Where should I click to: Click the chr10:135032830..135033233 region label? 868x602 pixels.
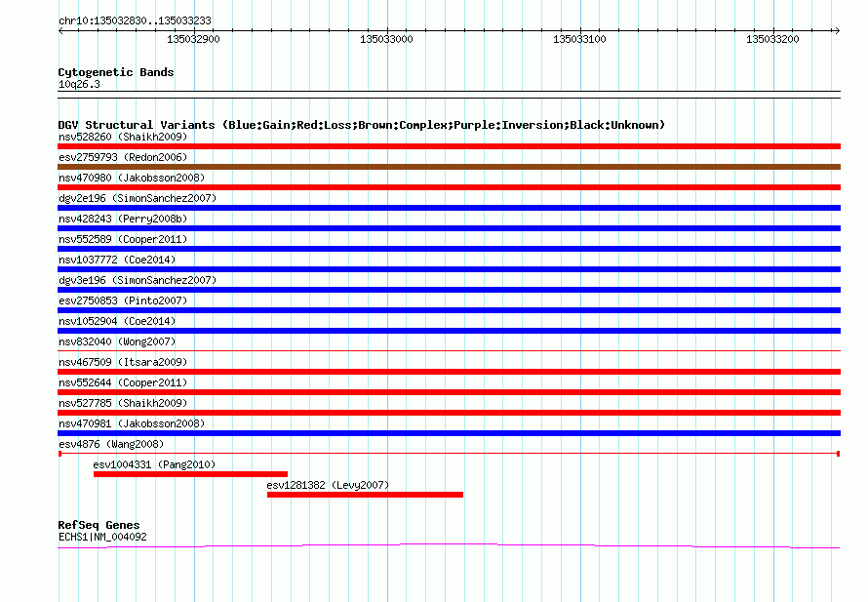point(135,20)
